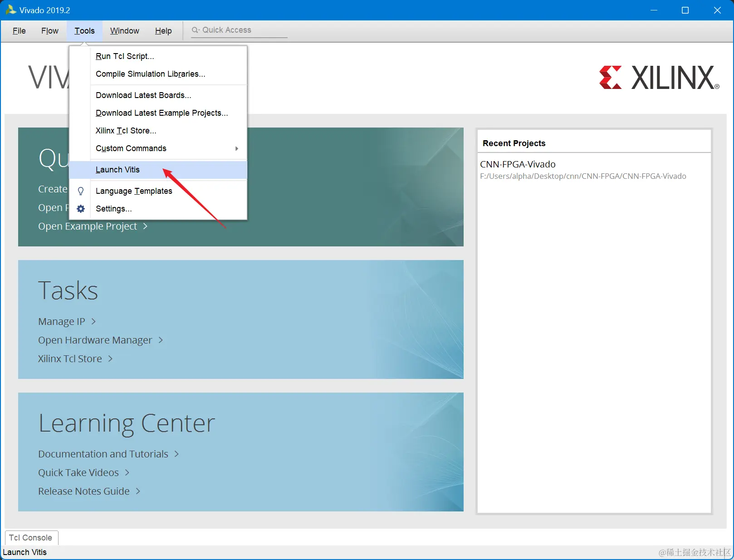Click Quick Take Videos link
This screenshot has width=734, height=560.
click(x=78, y=472)
